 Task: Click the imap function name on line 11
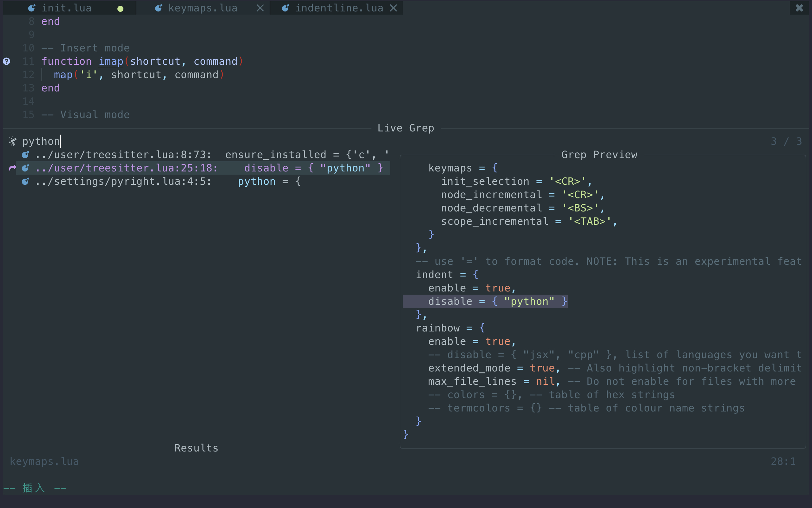click(x=111, y=61)
